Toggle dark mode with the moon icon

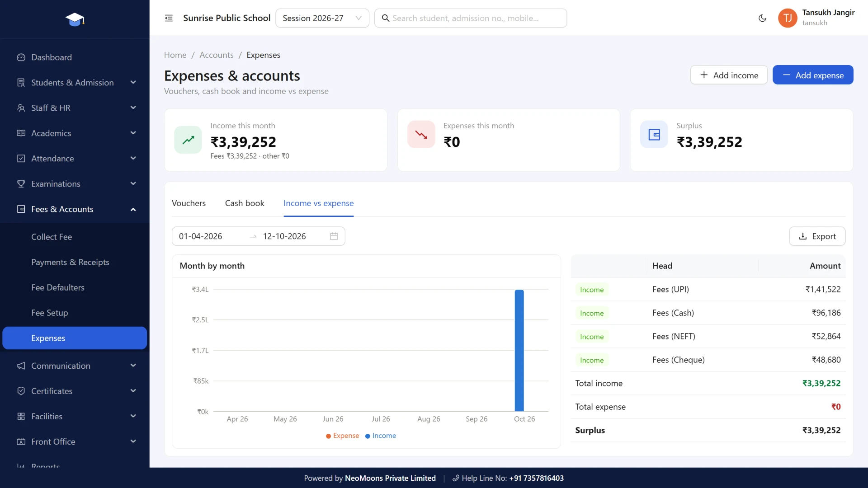point(762,18)
